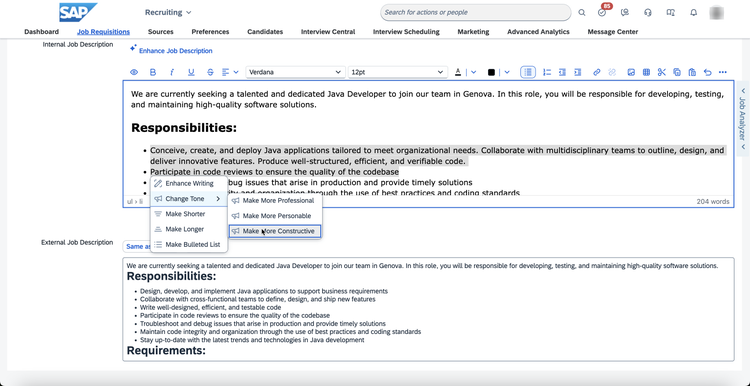Open the Sources tab
Viewport: 750px width, 386px height.
click(161, 32)
